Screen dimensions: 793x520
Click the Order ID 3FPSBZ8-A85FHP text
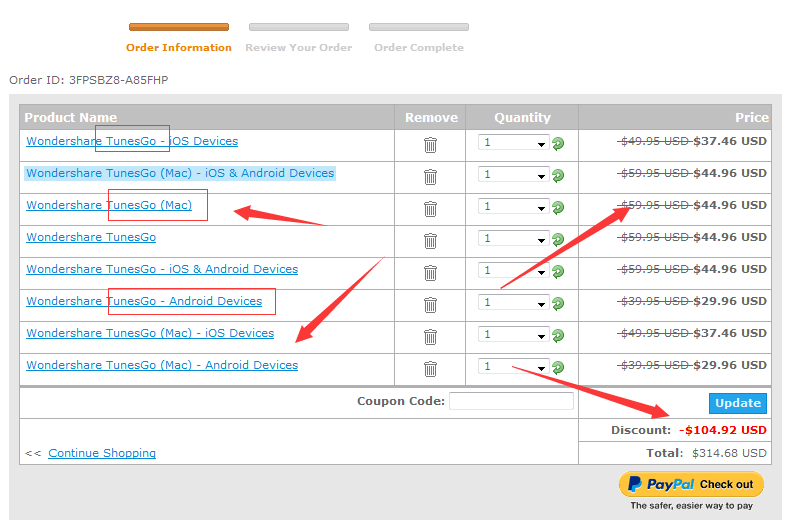click(x=89, y=80)
